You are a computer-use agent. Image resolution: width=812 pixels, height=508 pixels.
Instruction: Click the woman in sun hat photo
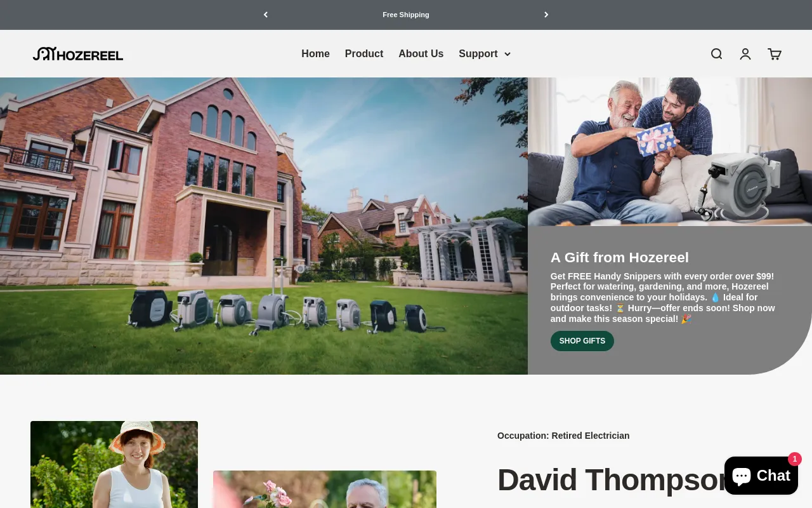(x=114, y=464)
